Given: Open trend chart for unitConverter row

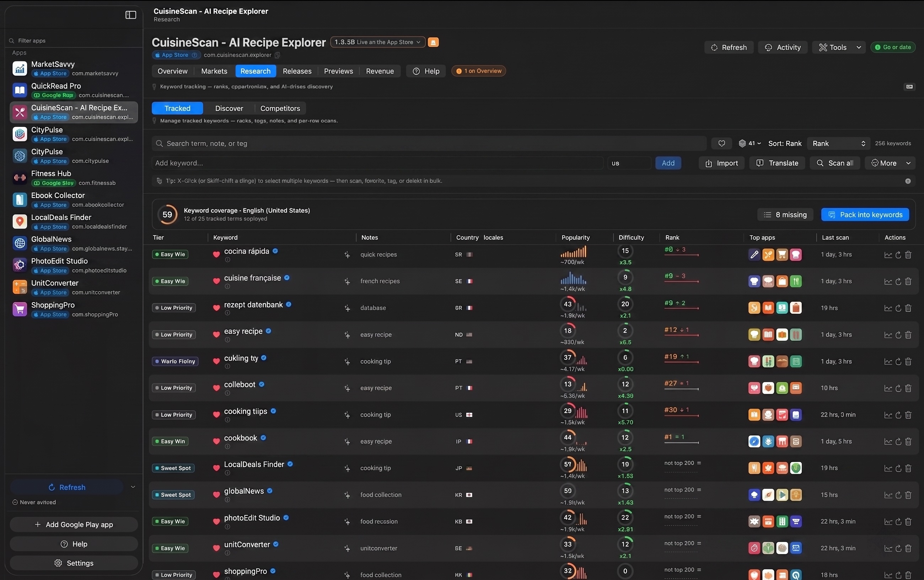Looking at the screenshot, I should [x=888, y=548].
